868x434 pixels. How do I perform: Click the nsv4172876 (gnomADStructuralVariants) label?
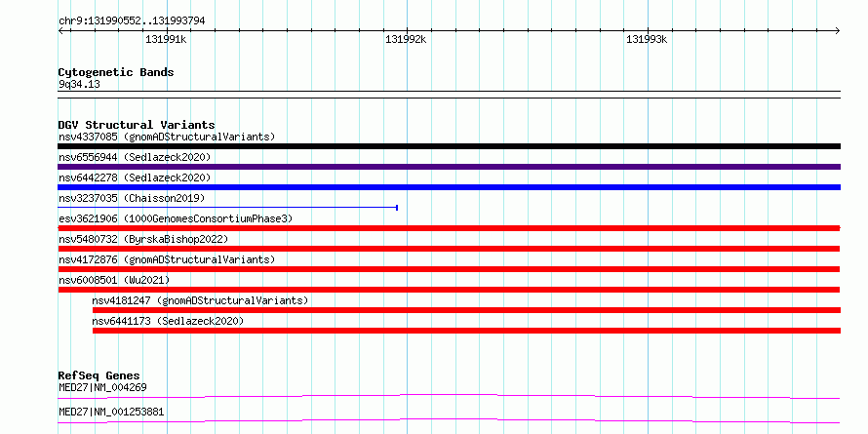click(x=167, y=259)
